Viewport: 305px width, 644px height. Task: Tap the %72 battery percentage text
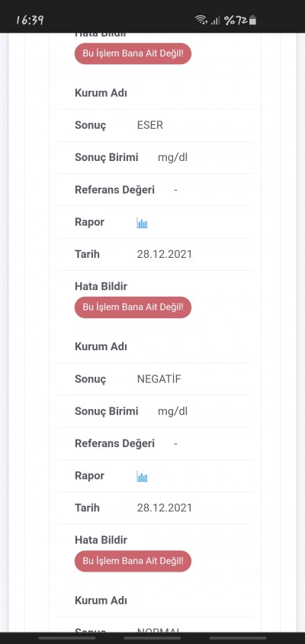[236, 20]
